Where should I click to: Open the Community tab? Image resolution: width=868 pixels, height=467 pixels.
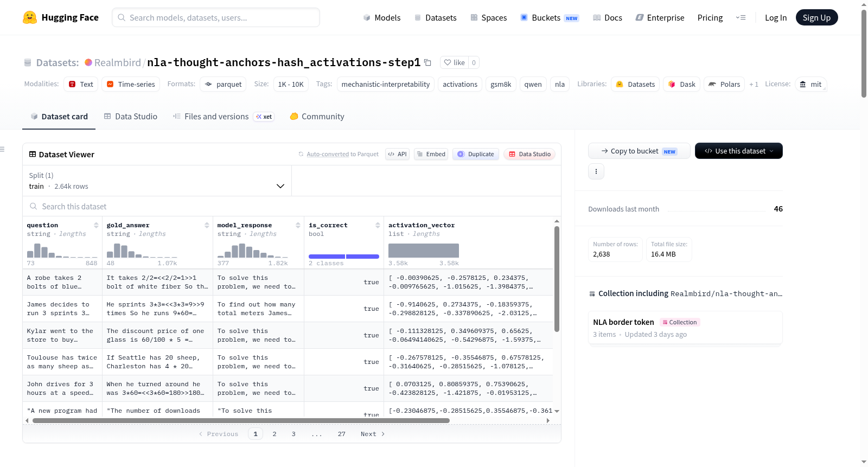(317, 117)
